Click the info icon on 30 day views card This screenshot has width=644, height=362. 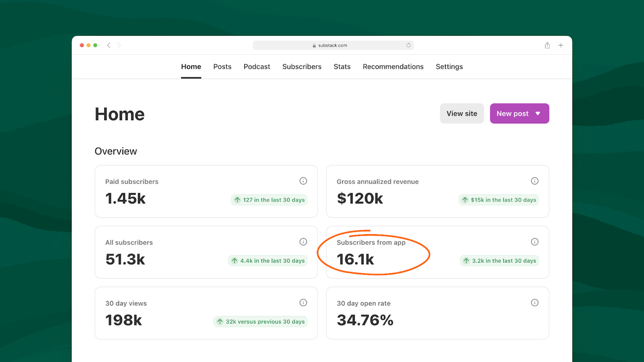[303, 302]
